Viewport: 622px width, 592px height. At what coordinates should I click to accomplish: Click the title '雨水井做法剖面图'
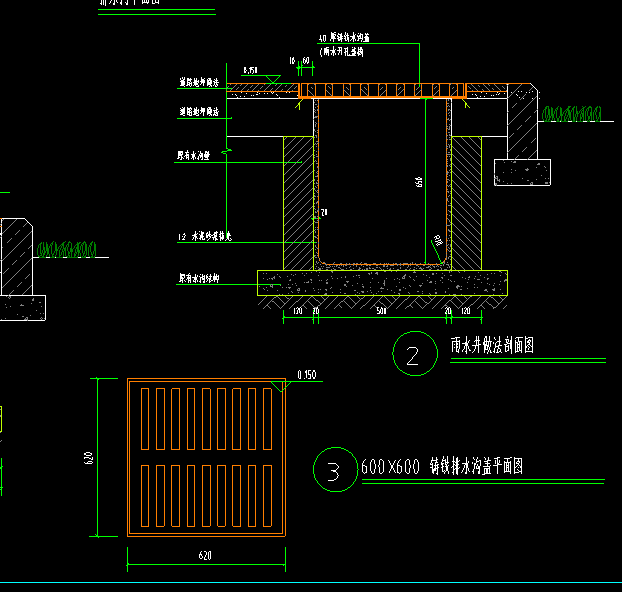click(492, 345)
